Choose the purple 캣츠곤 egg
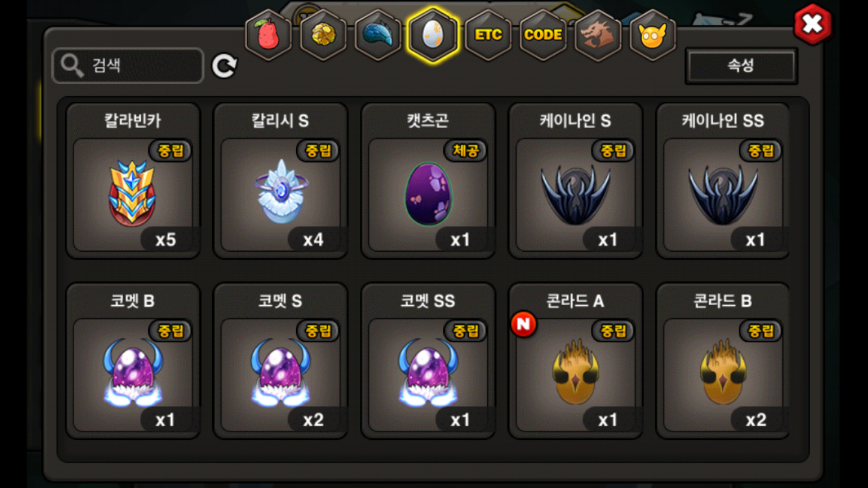This screenshot has width=868, height=488. [428, 180]
